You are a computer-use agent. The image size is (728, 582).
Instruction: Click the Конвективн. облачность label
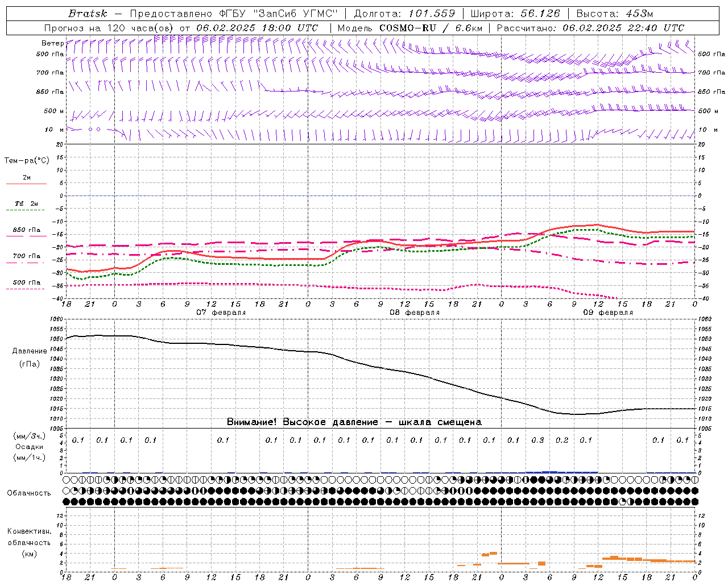29,537
